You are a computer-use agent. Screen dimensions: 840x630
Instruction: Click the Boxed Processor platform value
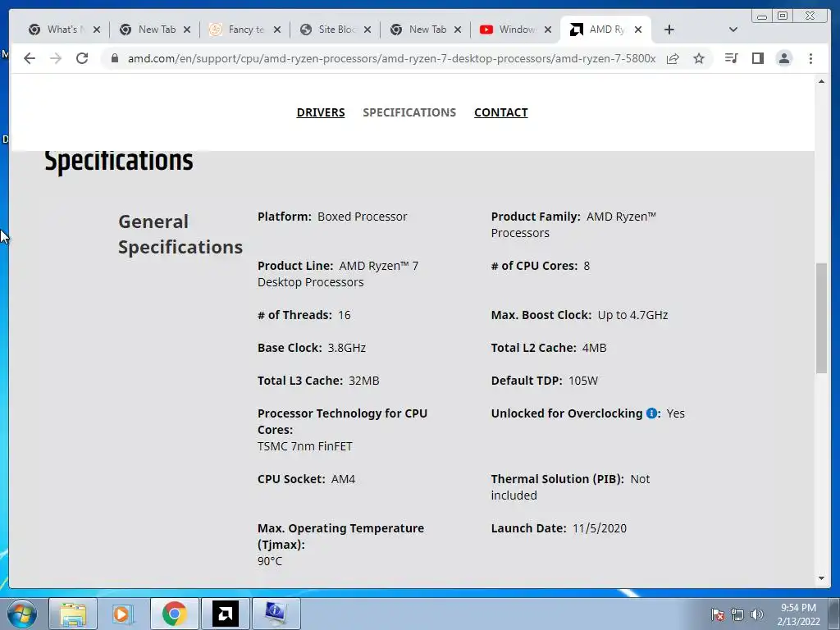[x=362, y=217]
